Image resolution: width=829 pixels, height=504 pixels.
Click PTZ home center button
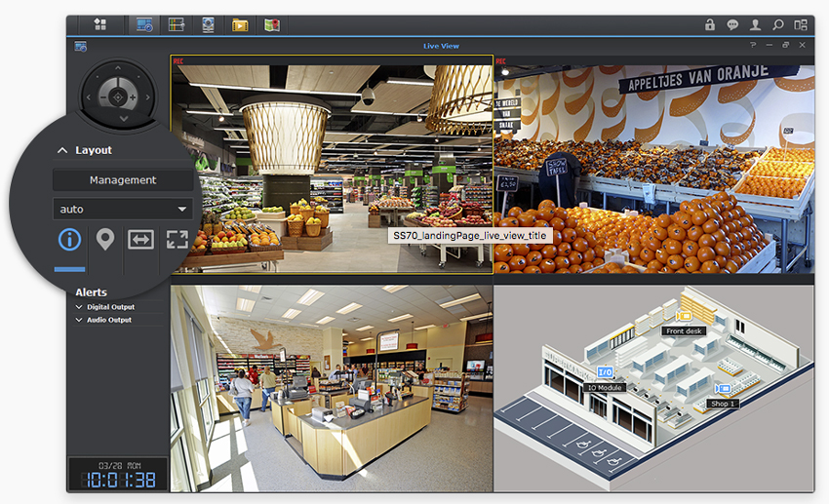pos(118,97)
